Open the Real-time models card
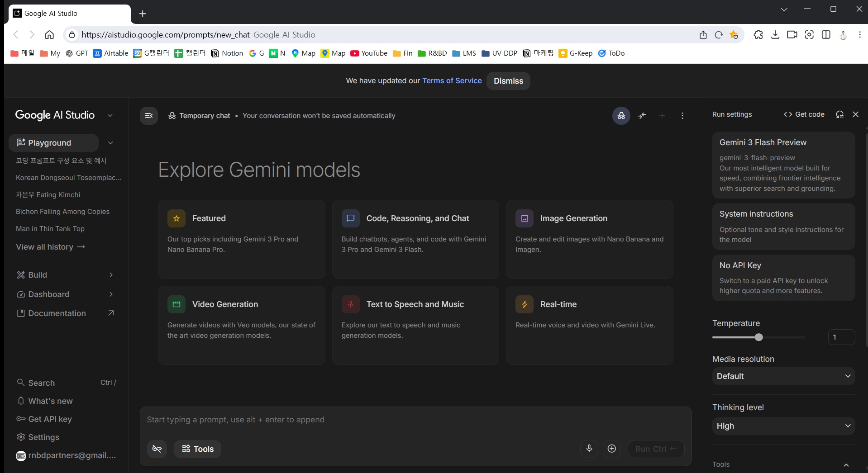868x473 pixels. pos(589,325)
